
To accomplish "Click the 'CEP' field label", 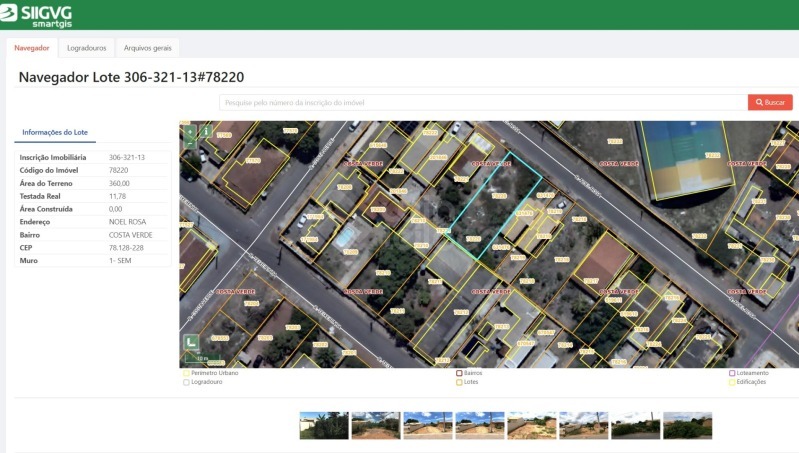I will (25, 248).
